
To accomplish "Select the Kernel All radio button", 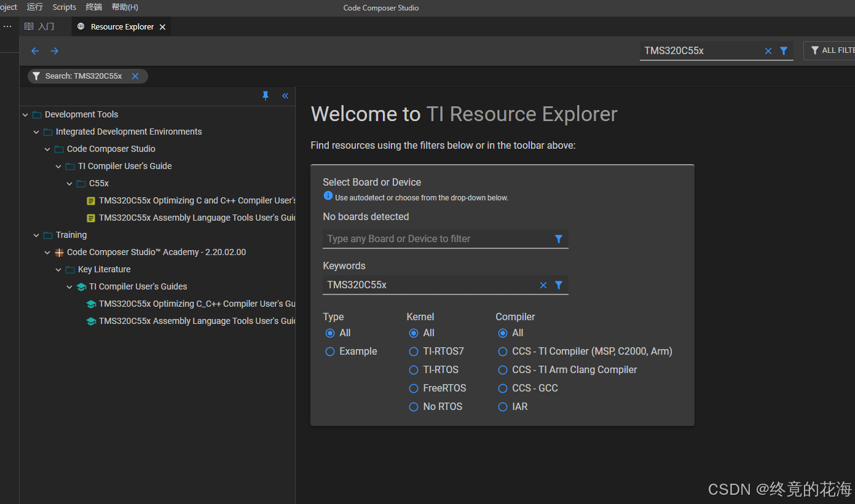I will [414, 333].
